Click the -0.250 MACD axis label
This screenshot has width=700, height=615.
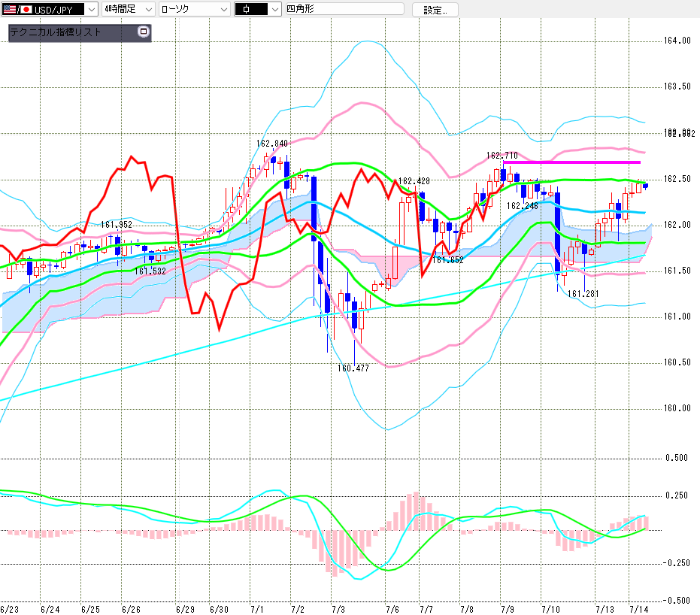675,563
